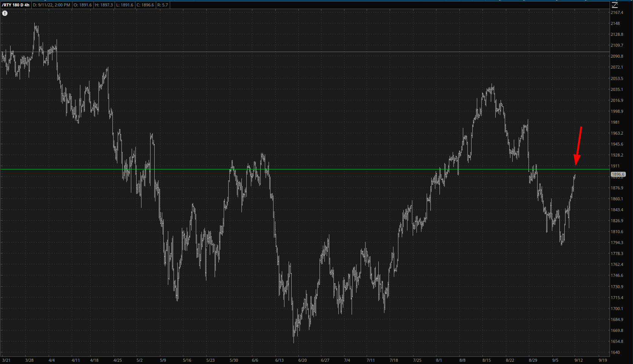633x364 pixels.
Task: Click the 1640 label on price axis
Action: (x=615, y=352)
